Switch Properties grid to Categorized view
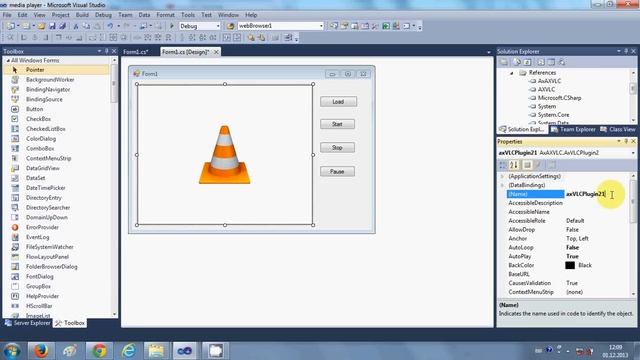This screenshot has width=640, height=360. click(x=503, y=165)
